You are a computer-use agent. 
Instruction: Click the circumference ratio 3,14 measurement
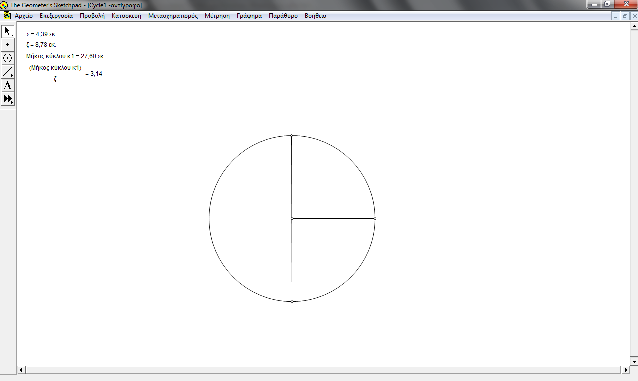point(66,73)
